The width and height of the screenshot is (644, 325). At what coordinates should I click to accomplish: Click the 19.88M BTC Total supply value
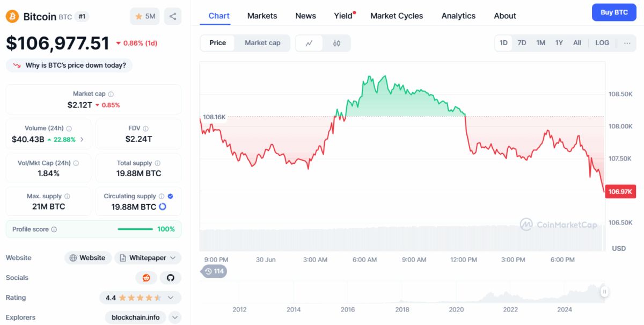pos(138,174)
